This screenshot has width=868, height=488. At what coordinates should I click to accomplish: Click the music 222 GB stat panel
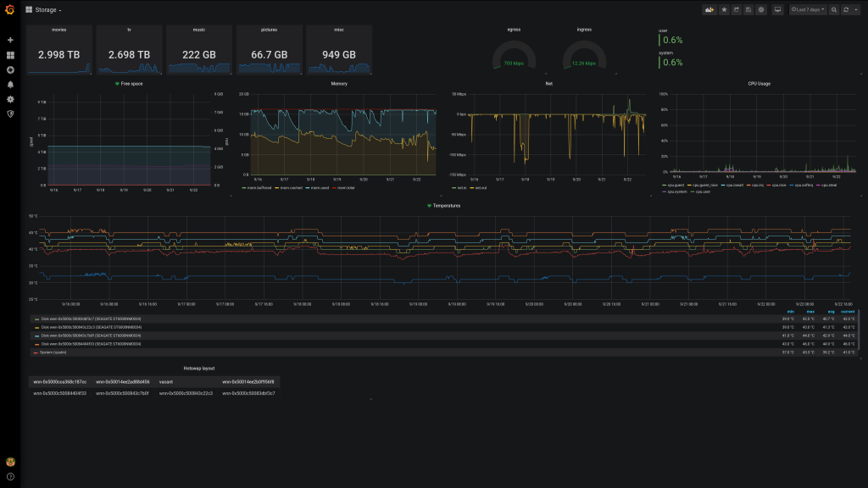(x=199, y=50)
